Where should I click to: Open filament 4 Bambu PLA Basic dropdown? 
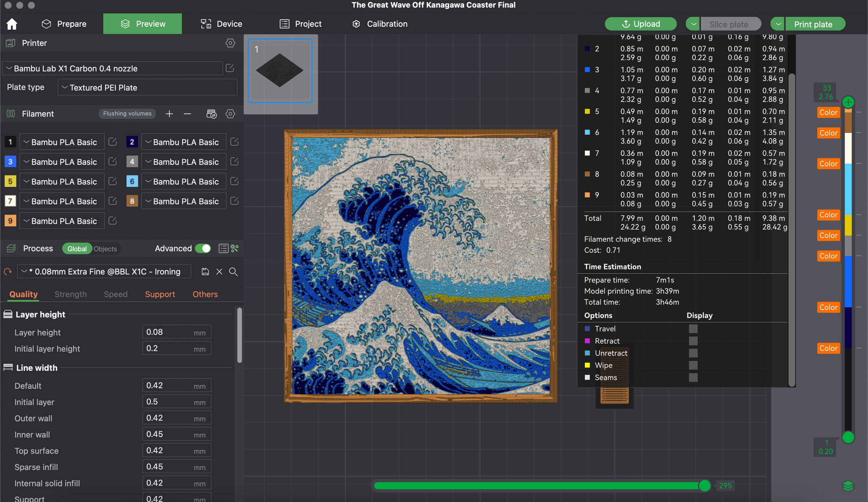(x=184, y=162)
